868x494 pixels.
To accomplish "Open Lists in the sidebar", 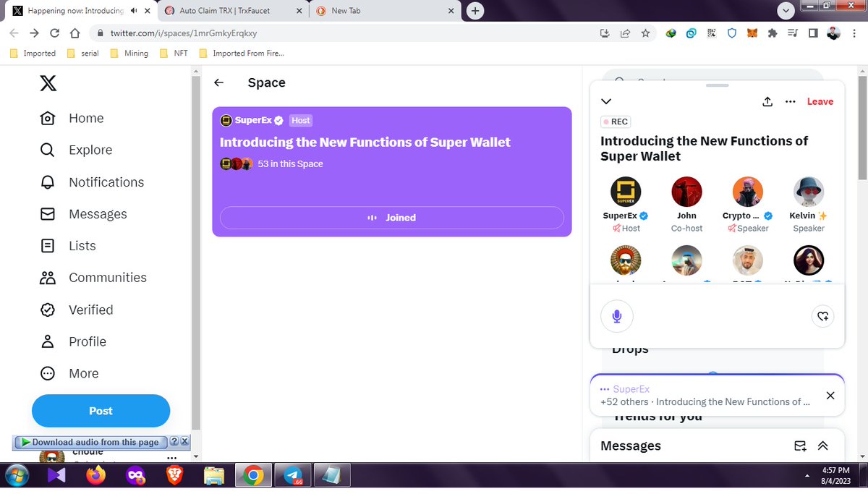I will tap(68, 246).
